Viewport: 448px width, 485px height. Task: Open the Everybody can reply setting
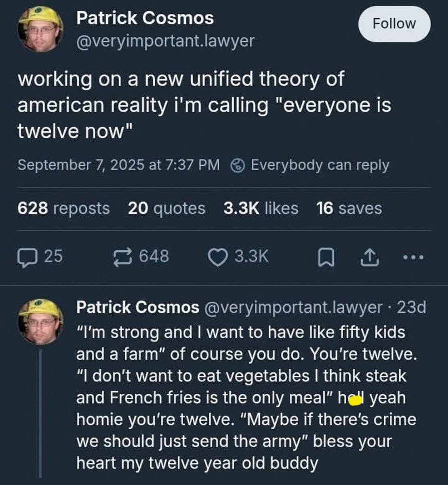pyautogui.click(x=320, y=165)
